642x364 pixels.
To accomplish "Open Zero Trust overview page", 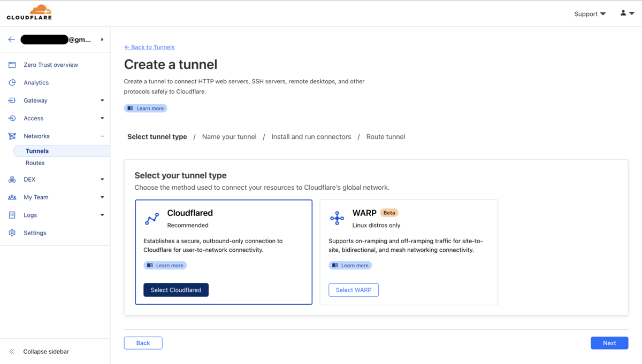I will (x=51, y=65).
